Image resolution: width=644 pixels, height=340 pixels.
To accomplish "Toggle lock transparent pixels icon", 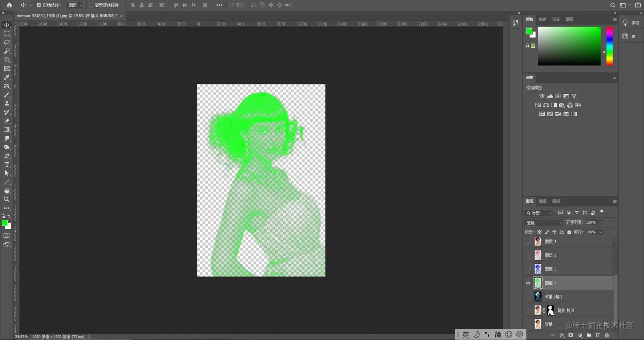I will click(540, 232).
